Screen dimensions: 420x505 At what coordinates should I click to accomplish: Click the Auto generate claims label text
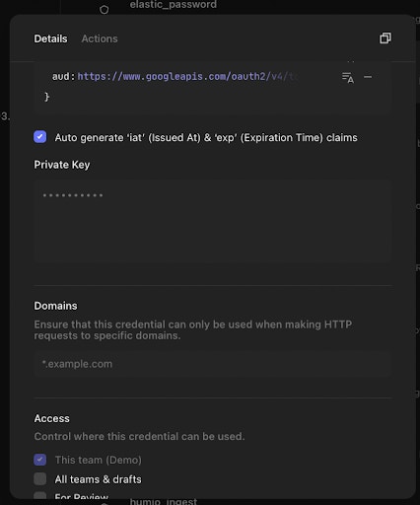(x=206, y=137)
